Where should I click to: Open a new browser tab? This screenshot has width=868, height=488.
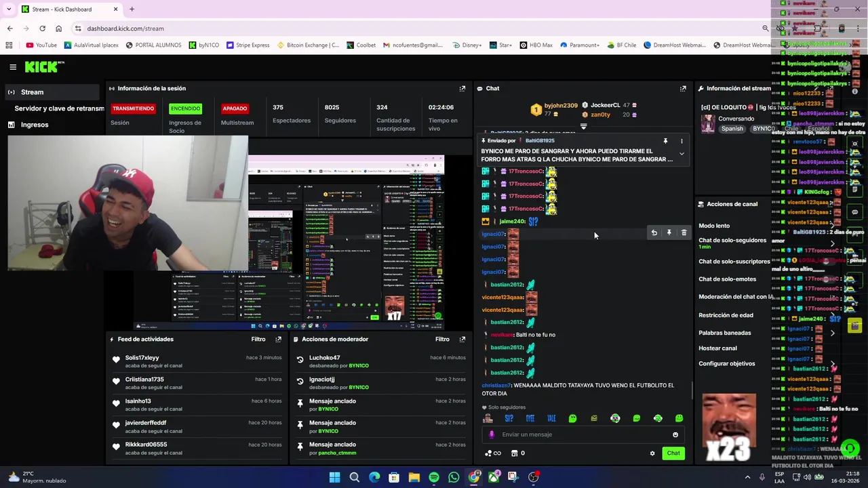[x=132, y=9]
